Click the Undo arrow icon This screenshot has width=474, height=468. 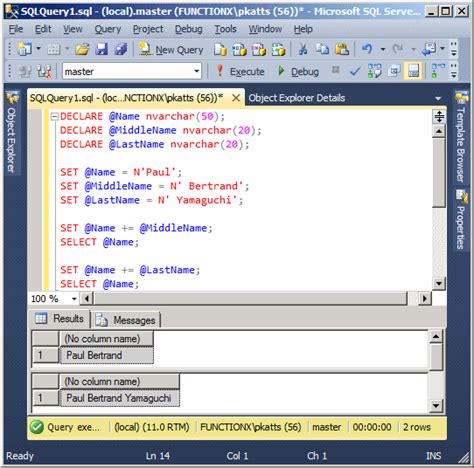367,49
